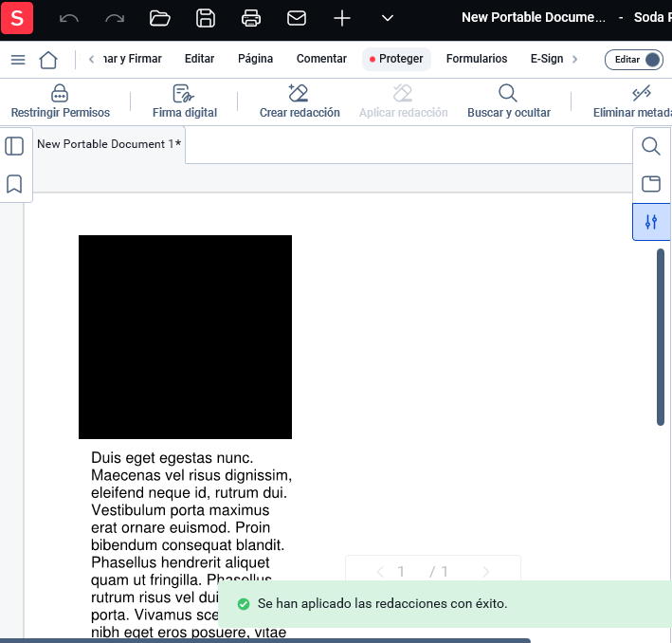This screenshot has width=672, height=643.
Task: Open the hamburger menu
Action: click(18, 60)
